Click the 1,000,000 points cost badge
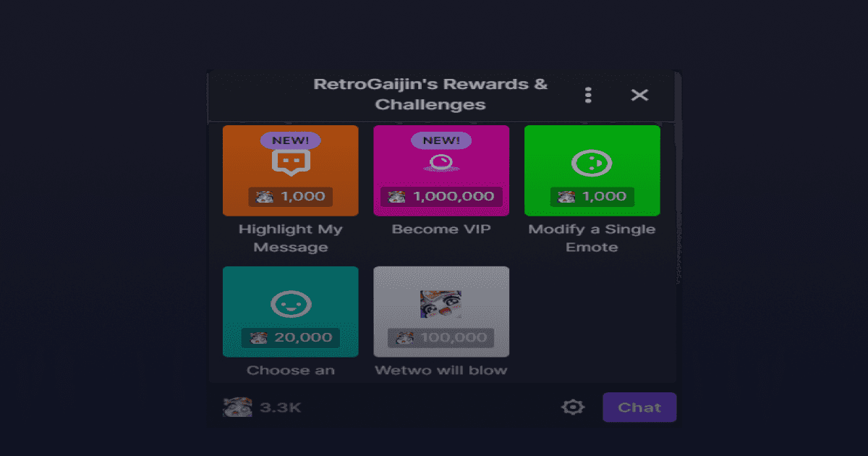Image resolution: width=868 pixels, height=456 pixels. 441,196
